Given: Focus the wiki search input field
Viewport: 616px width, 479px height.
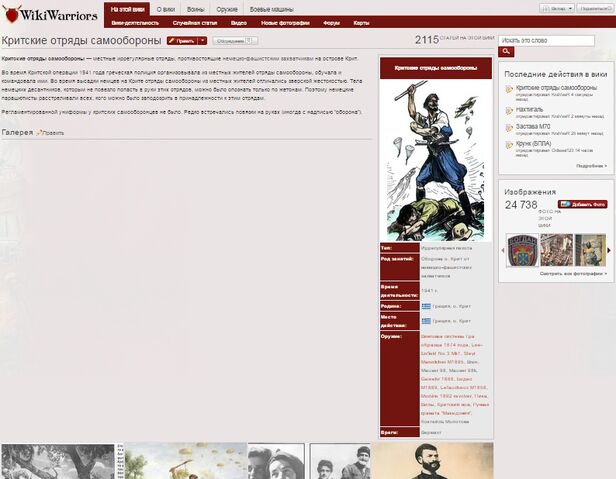Looking at the screenshot, I should (x=546, y=40).
